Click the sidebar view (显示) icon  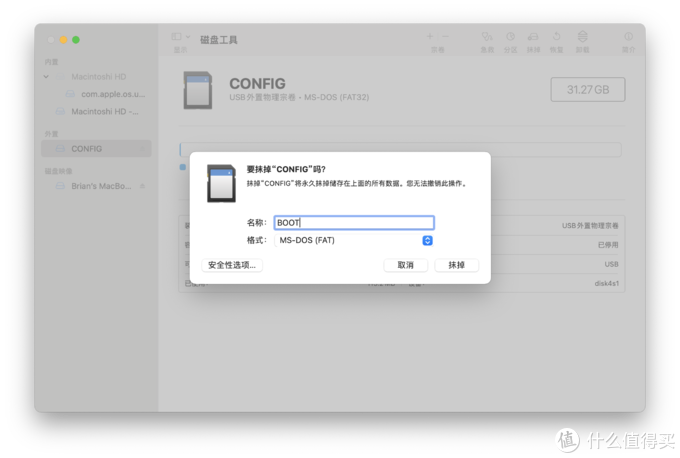click(176, 36)
